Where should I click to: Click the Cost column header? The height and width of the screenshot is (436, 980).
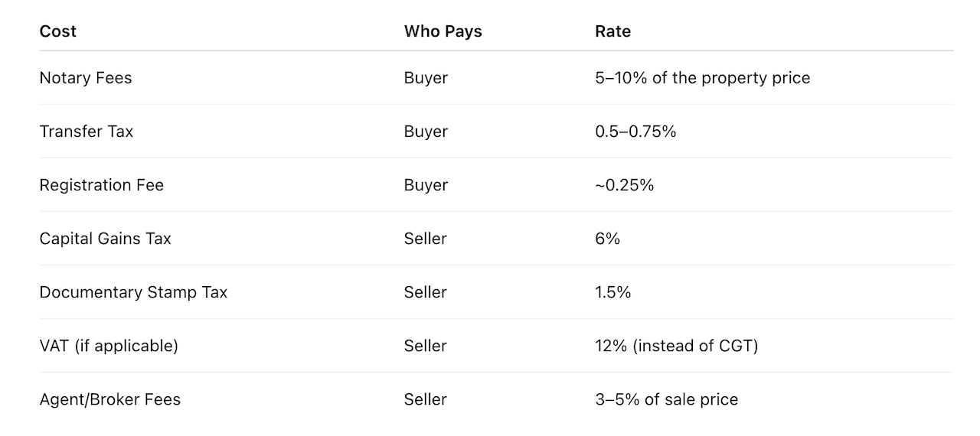(x=58, y=31)
